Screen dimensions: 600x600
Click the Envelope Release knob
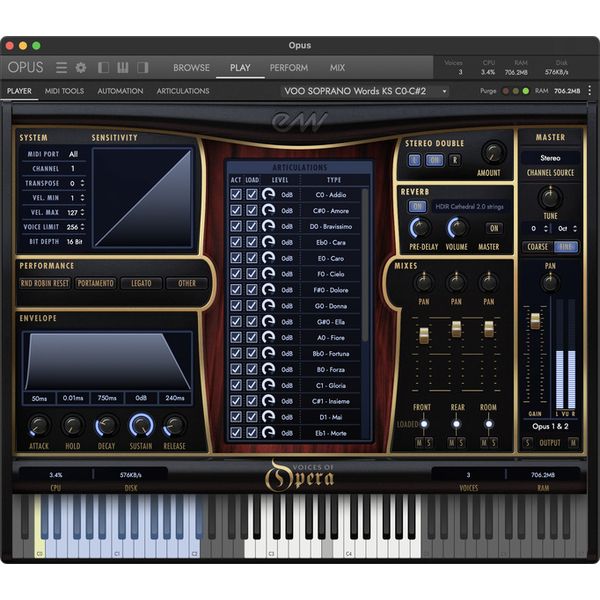(175, 426)
